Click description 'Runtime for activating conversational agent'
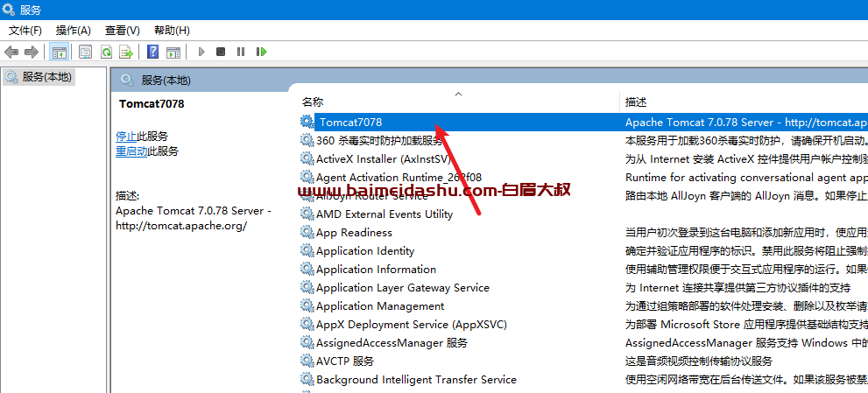Viewport: 868px width, 393px height. click(x=745, y=178)
